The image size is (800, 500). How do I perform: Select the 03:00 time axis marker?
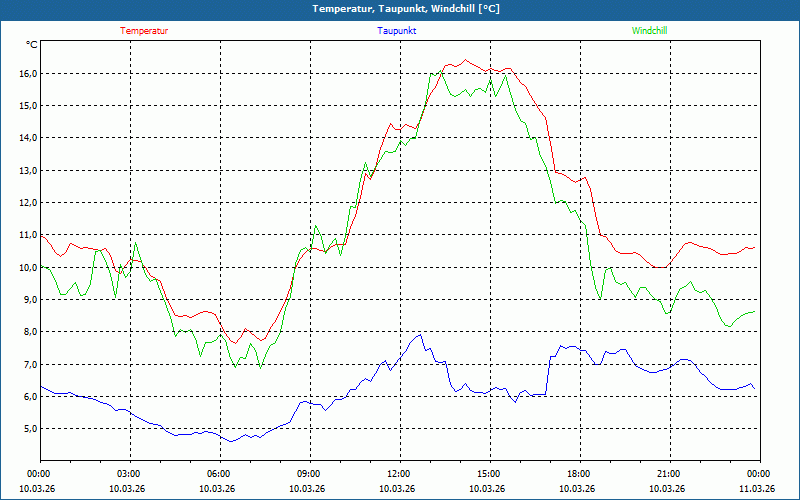point(129,474)
